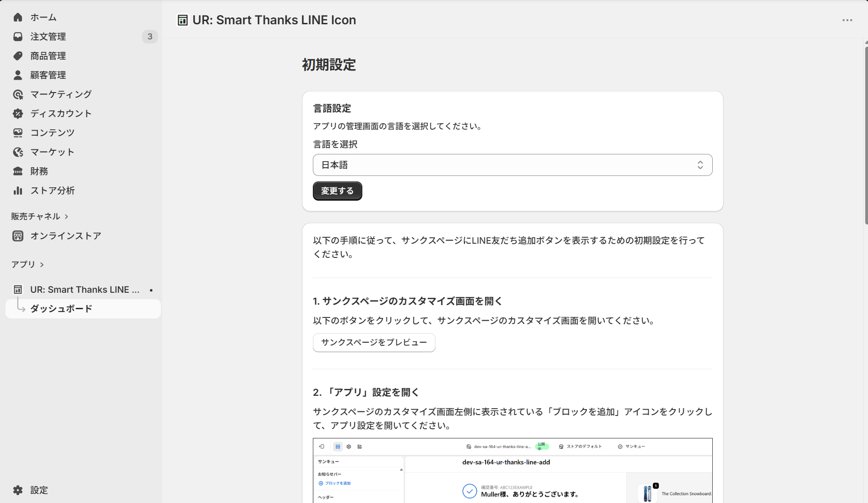Open the 言語を選択 dropdown showing 日本語

point(513,165)
